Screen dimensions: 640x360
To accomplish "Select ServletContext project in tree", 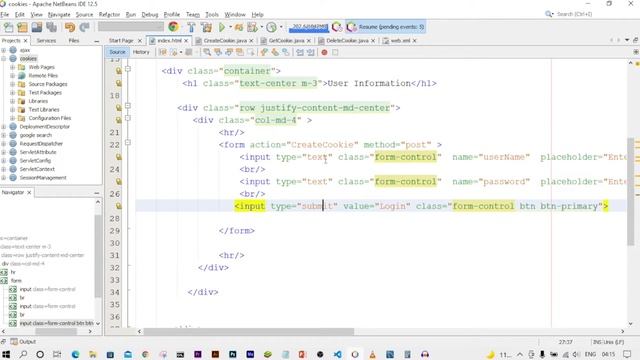I will 37,169.
